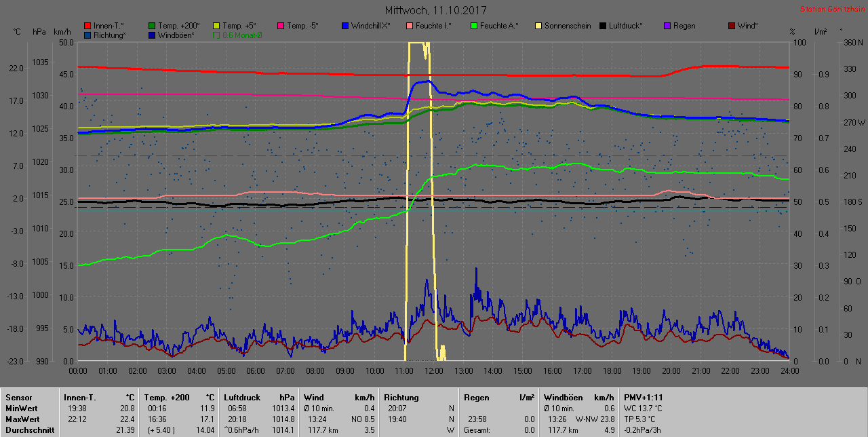Click the 'hPa' axis unit header
This screenshot has height=437, width=868.
[x=39, y=32]
